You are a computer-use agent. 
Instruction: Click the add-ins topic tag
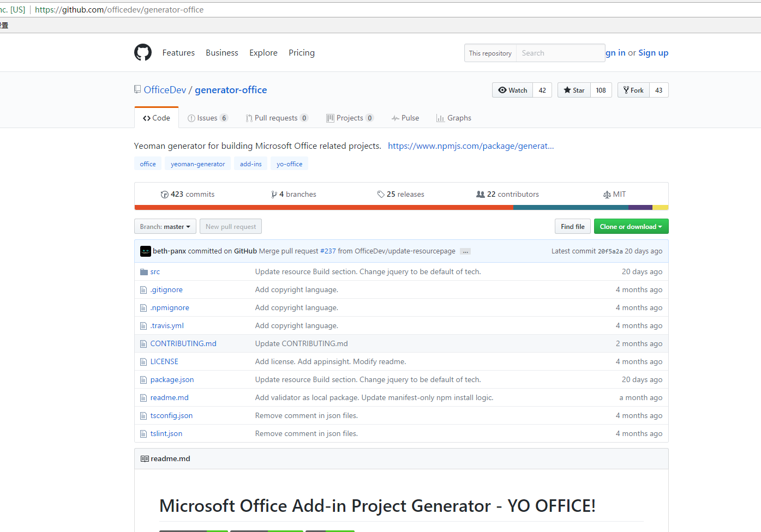(x=250, y=164)
